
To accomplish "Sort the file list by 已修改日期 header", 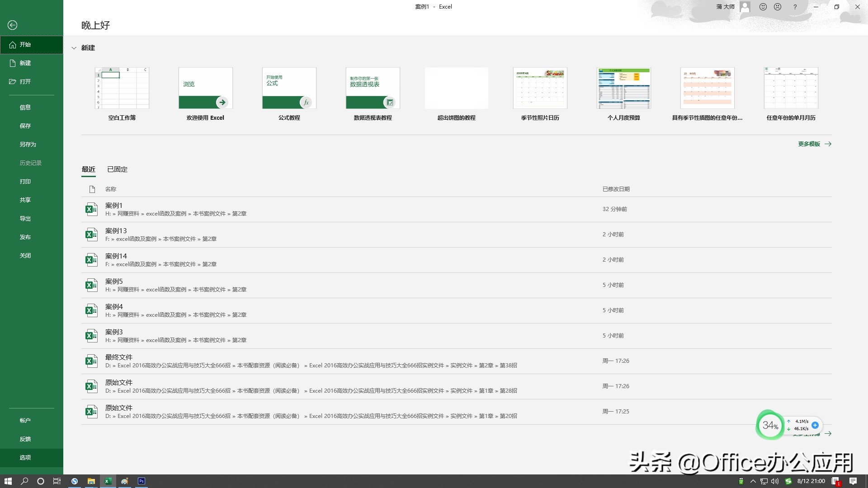I will [x=616, y=189].
